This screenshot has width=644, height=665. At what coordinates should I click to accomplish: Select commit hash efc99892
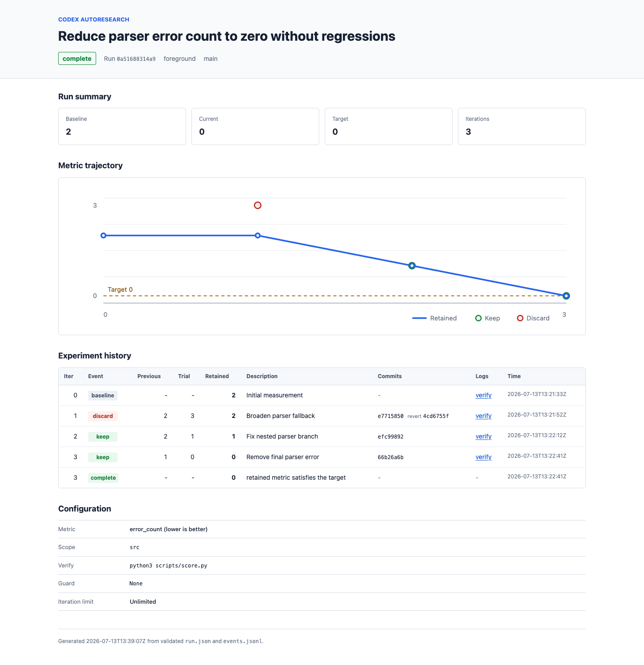390,437
